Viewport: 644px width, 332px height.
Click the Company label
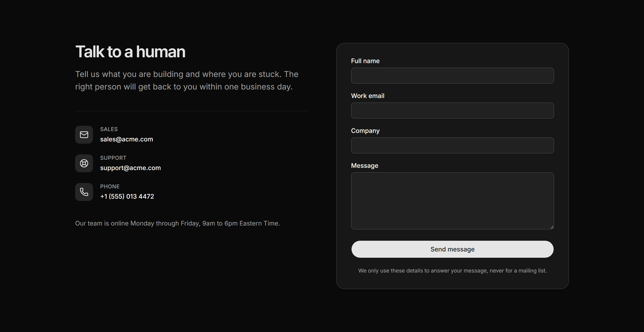coord(365,131)
